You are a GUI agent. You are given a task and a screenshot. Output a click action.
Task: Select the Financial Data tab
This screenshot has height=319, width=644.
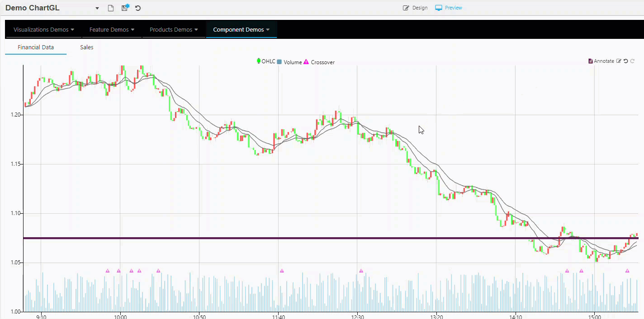point(36,47)
